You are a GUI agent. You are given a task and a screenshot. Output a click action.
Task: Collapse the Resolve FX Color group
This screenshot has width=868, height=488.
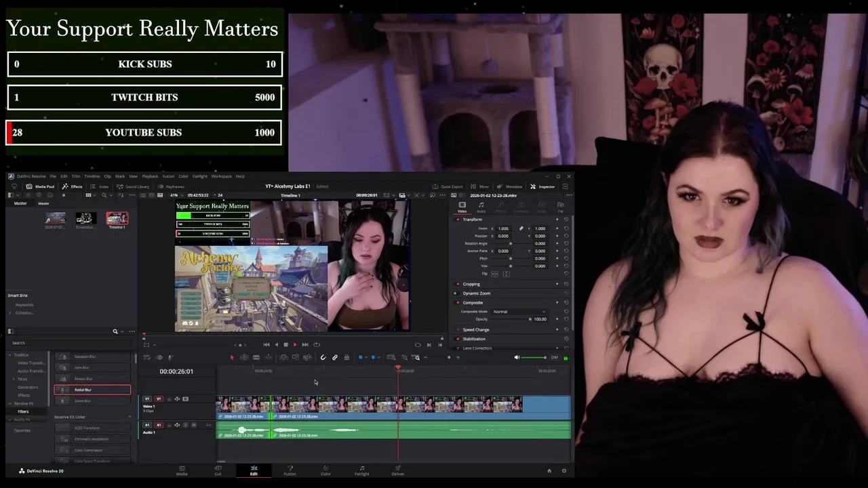click(130, 417)
